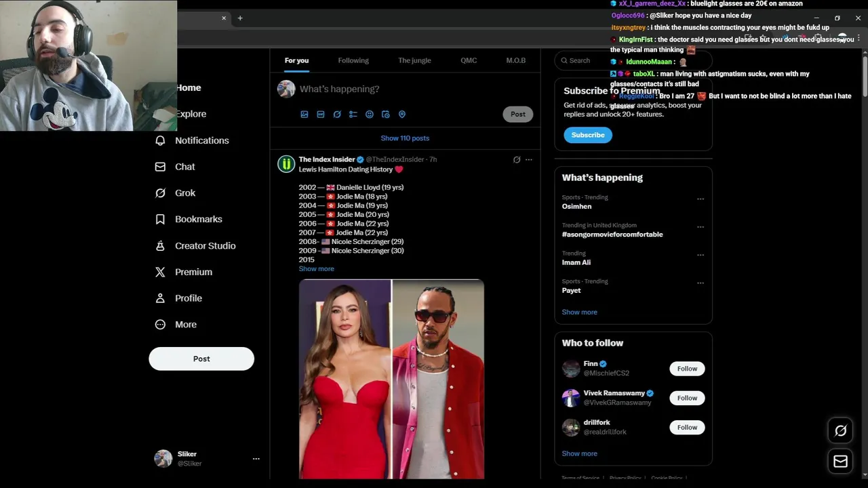Viewport: 868px width, 488px height.
Task: Go to Home in sidebar
Action: [189, 87]
